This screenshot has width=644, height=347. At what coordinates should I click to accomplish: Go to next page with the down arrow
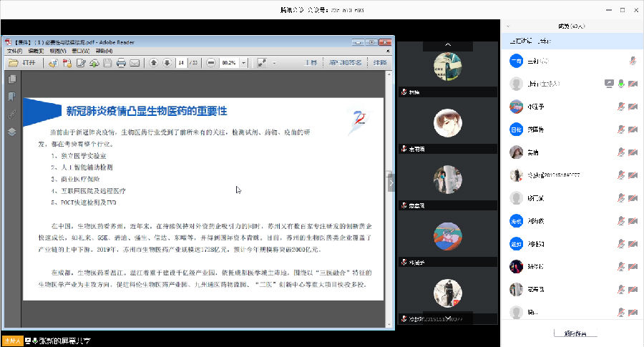167,63
